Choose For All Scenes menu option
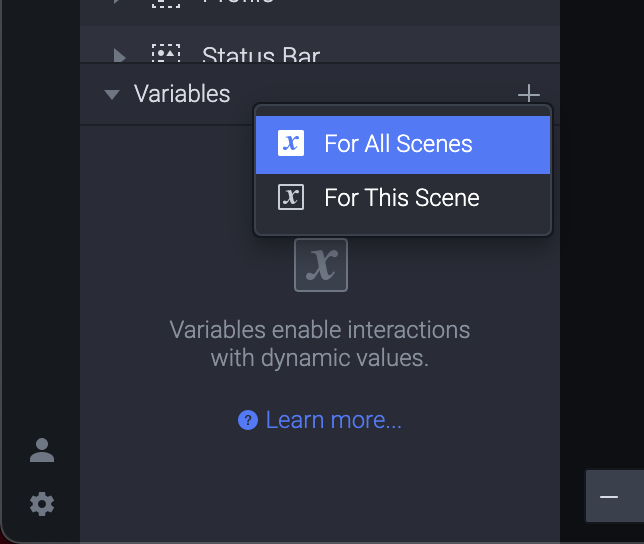644x544 pixels. tap(398, 144)
